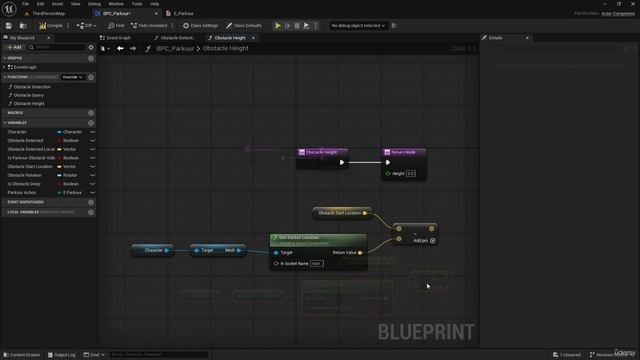Open My Blueprint settings gear
Screen dimensions: 640x360
(x=91, y=47)
